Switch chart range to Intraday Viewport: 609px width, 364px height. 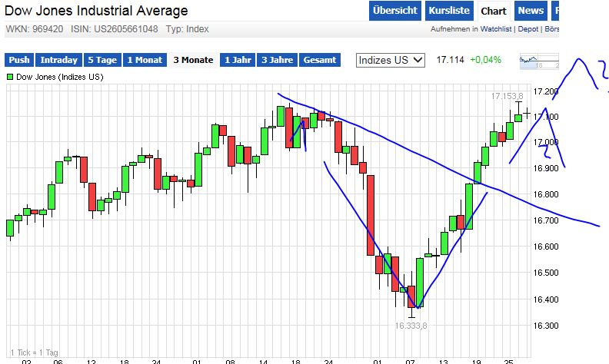[x=58, y=60]
